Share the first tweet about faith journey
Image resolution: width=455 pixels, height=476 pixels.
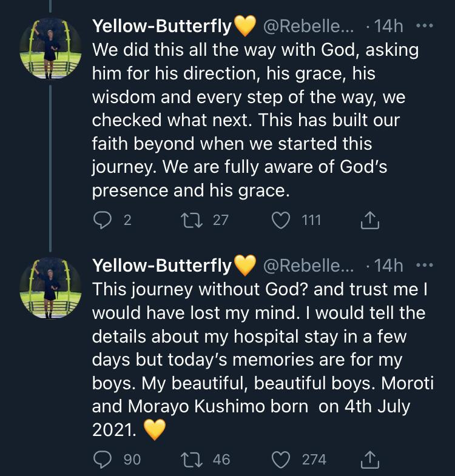370,221
